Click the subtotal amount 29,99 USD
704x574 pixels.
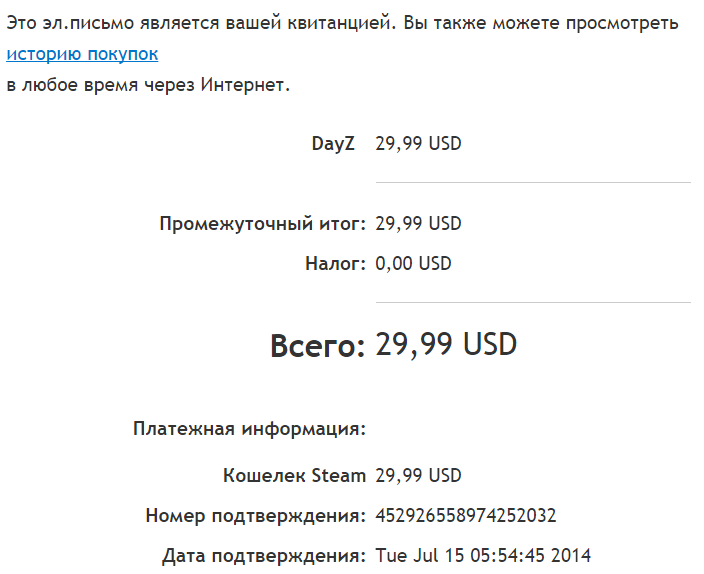pyautogui.click(x=418, y=224)
